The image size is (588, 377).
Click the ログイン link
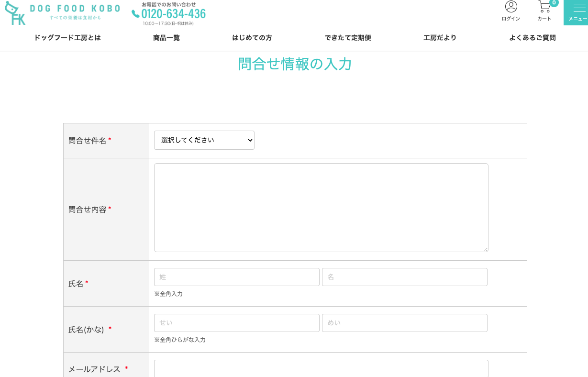click(510, 18)
